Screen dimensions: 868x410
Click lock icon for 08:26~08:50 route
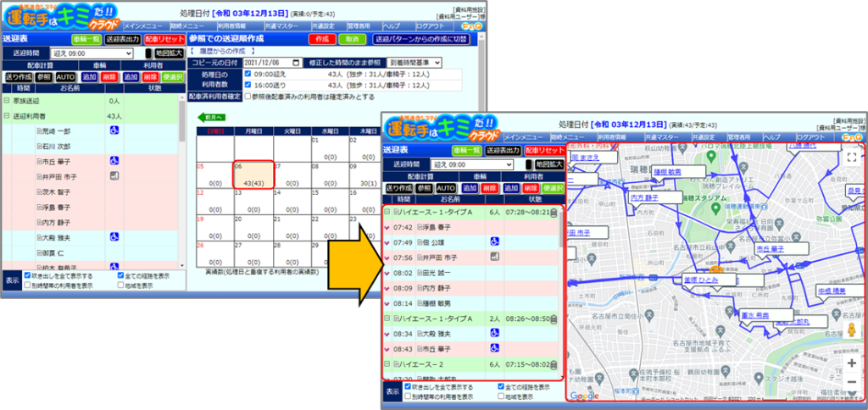[x=554, y=319]
